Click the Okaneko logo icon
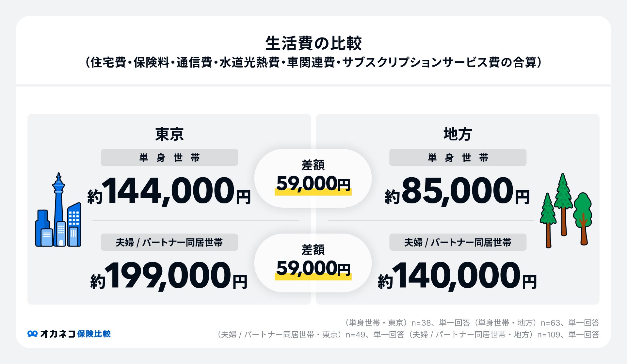The height and width of the screenshot is (364, 627). tap(32, 334)
